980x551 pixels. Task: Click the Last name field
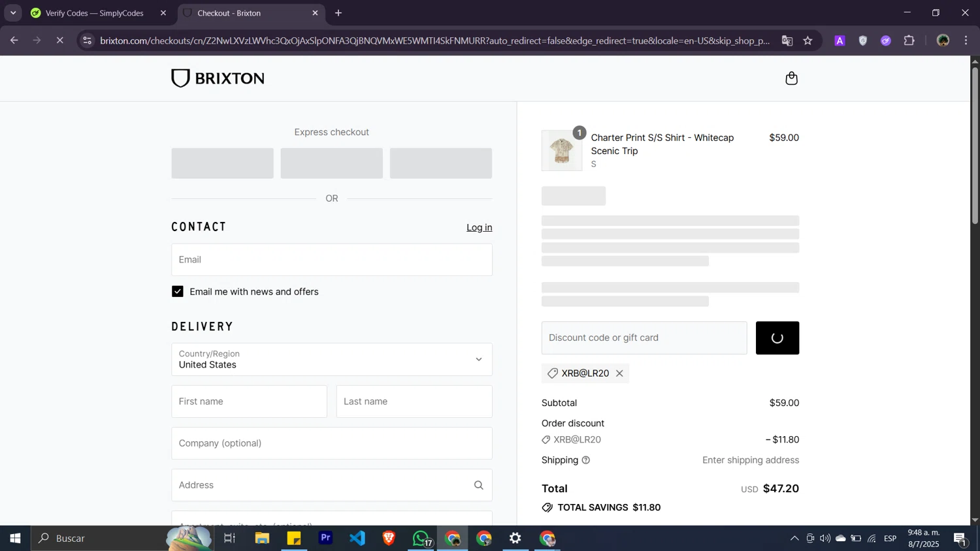point(414,401)
